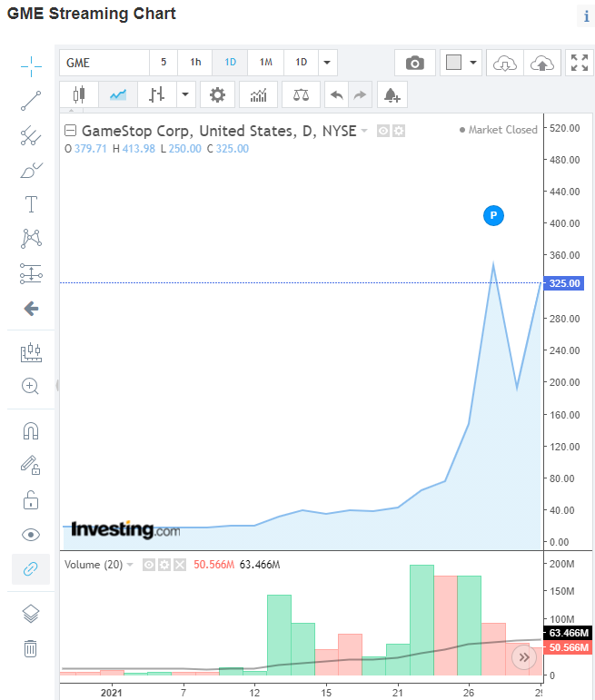Open Volume (20) dropdown arrow
The height and width of the screenshot is (700, 595).
pos(130,565)
